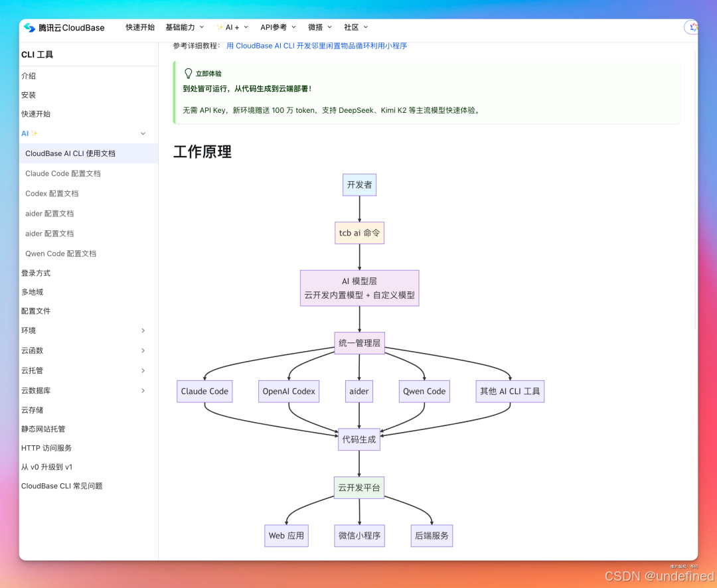
Task: Open sidebar 快速开始 page
Action: (36, 114)
